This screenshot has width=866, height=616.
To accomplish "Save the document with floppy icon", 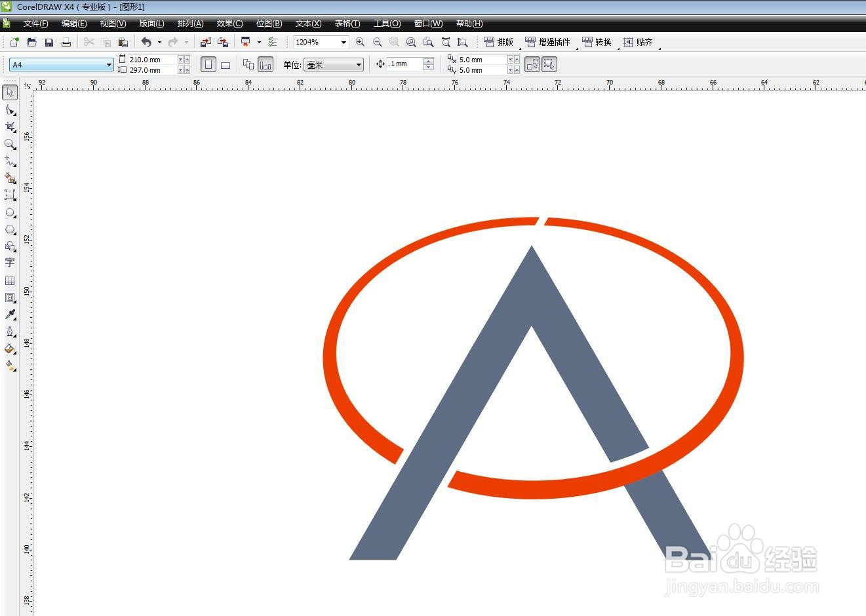I will point(49,42).
